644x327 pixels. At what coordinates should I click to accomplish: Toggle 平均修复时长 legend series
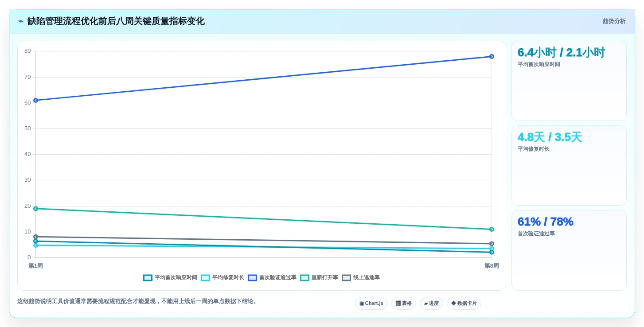(x=222, y=278)
